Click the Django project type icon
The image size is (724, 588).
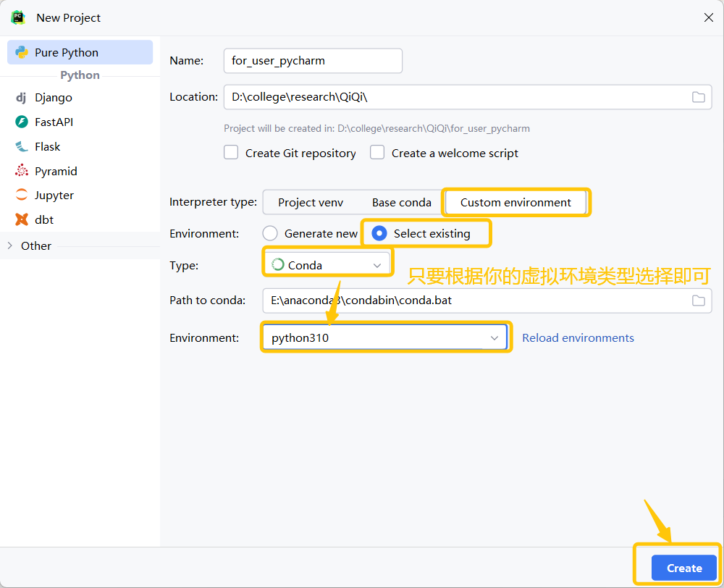coord(21,98)
